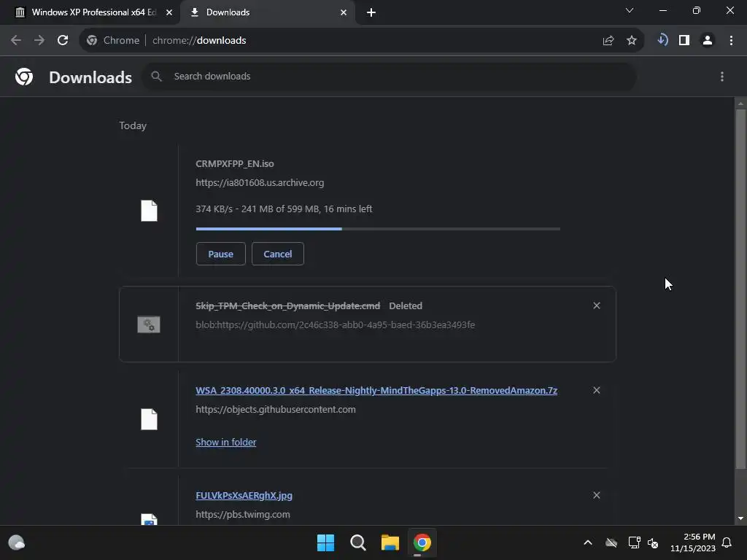Open the notifications bell icon
The width and height of the screenshot is (747, 560).
[727, 542]
